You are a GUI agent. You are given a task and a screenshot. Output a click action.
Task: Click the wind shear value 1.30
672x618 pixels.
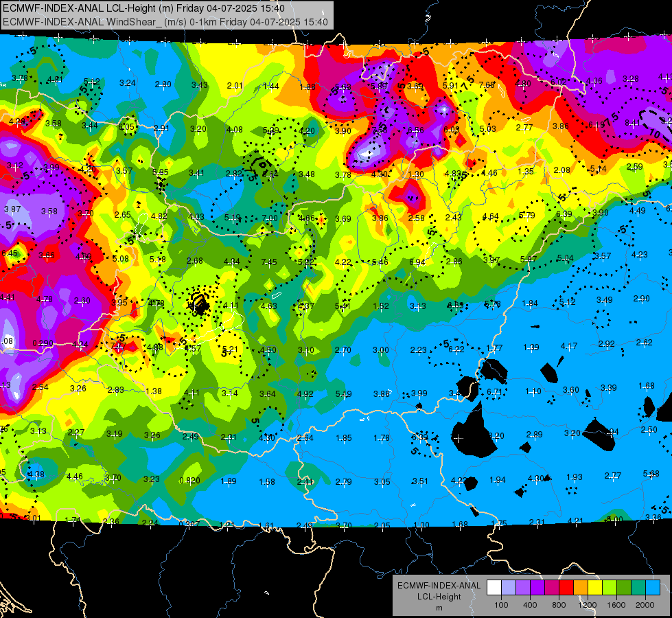416,174
